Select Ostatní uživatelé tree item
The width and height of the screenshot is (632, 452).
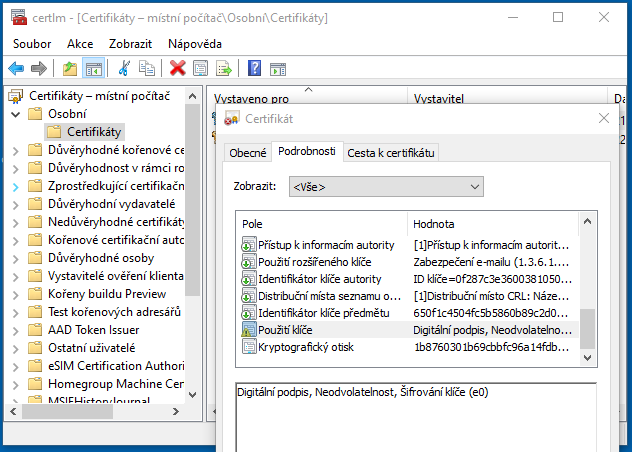91,348
